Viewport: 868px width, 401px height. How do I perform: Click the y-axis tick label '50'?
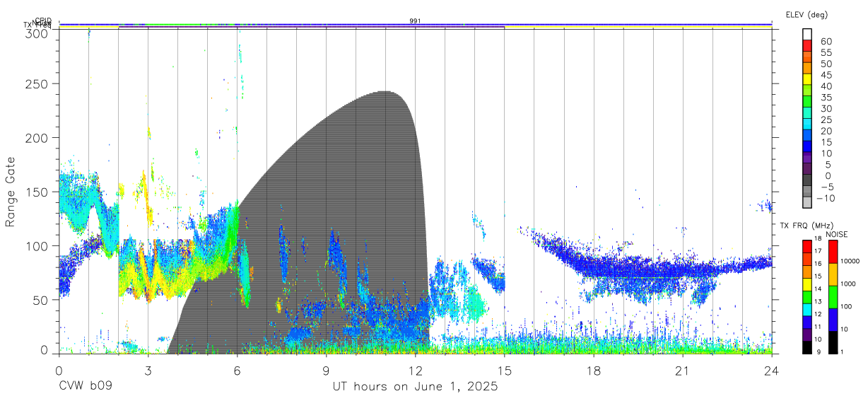(x=41, y=299)
